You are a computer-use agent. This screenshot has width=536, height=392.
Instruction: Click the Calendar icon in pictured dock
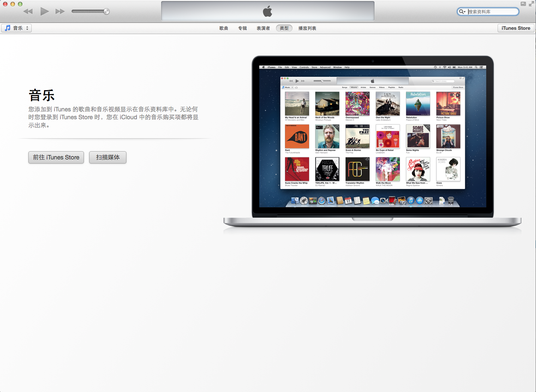[x=348, y=201]
